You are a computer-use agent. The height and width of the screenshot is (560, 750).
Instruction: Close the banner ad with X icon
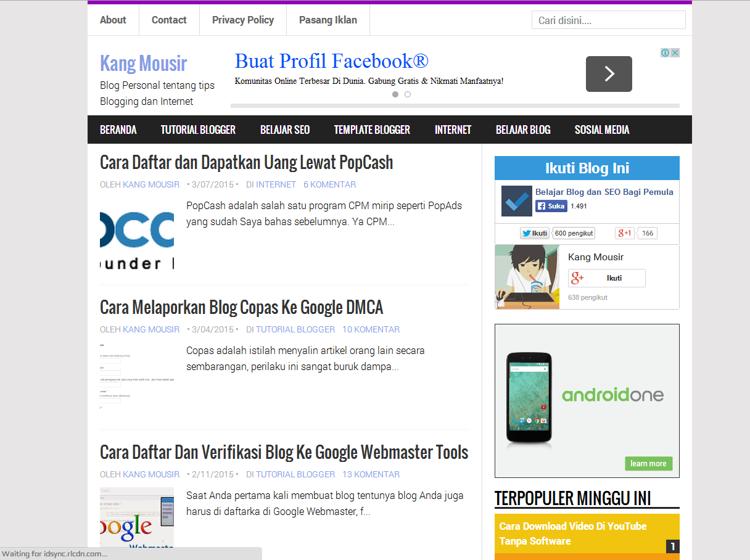(675, 53)
